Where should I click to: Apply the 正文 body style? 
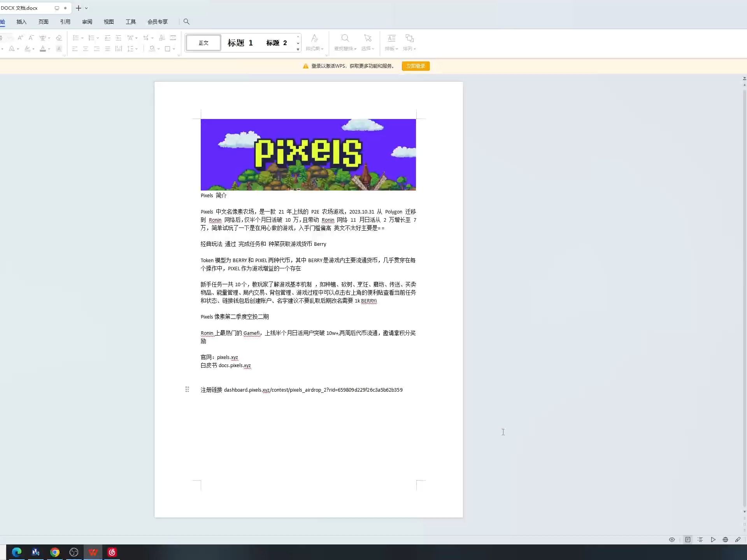[203, 43]
